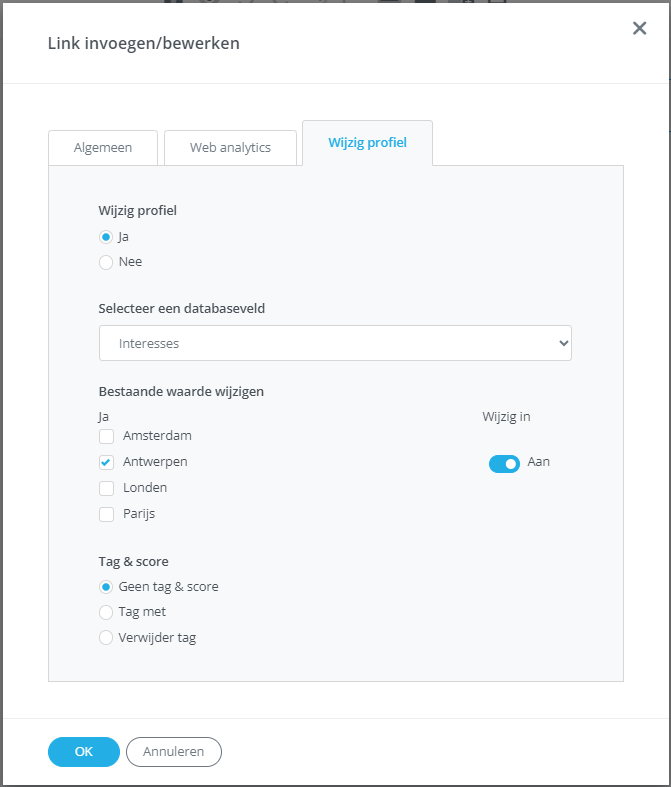Check the Amsterdam checkbox
The height and width of the screenshot is (787, 671).
[x=106, y=436]
